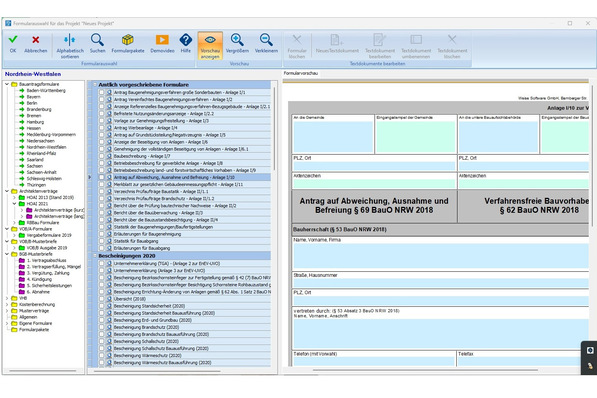
Task: Click the preview pane horizontal scrollbar
Action: point(425,370)
